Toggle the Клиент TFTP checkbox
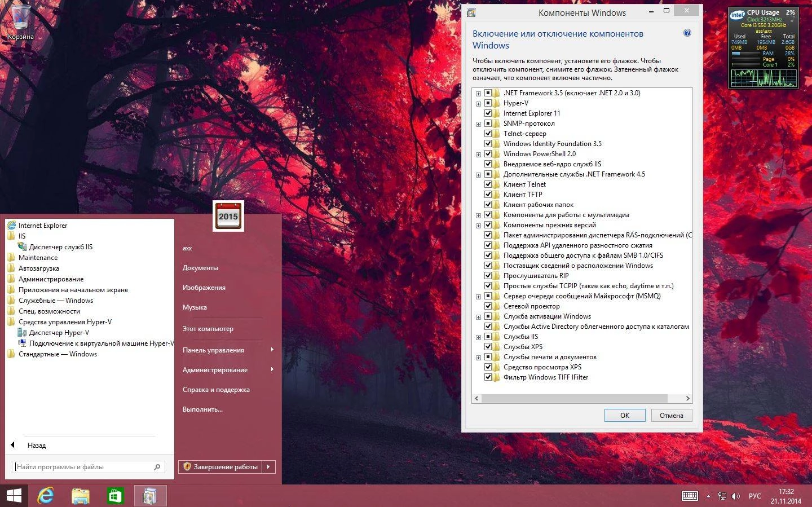This screenshot has height=507, width=812. (x=488, y=194)
